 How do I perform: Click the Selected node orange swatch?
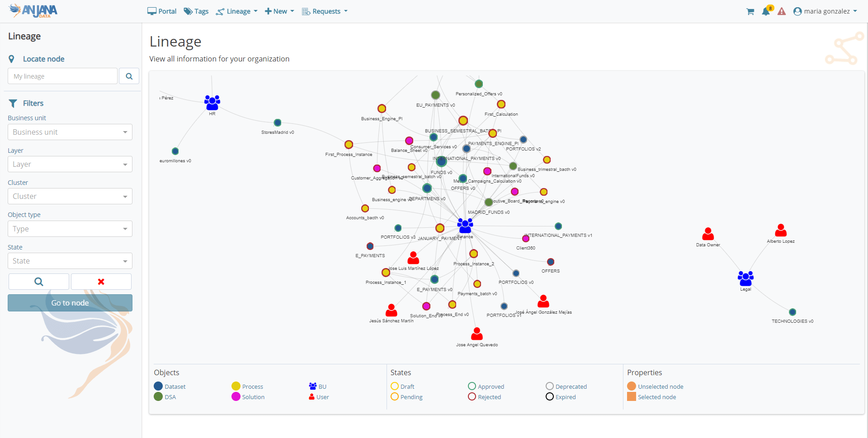tap(632, 396)
